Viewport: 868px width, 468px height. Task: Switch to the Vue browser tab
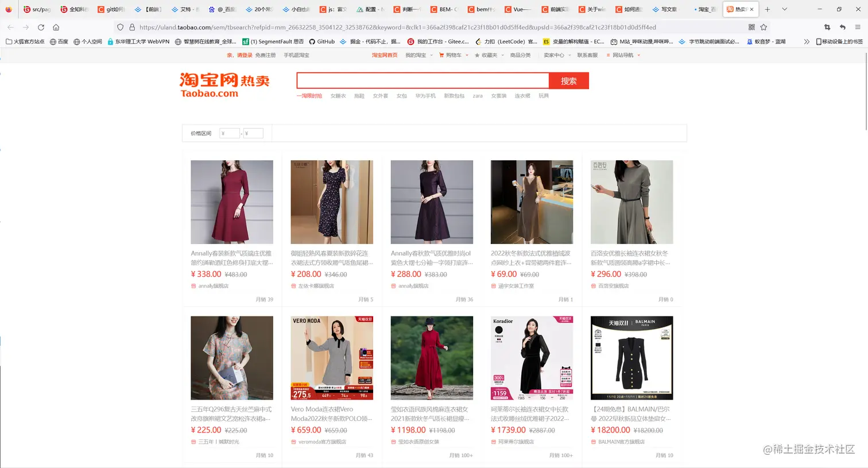pos(518,9)
